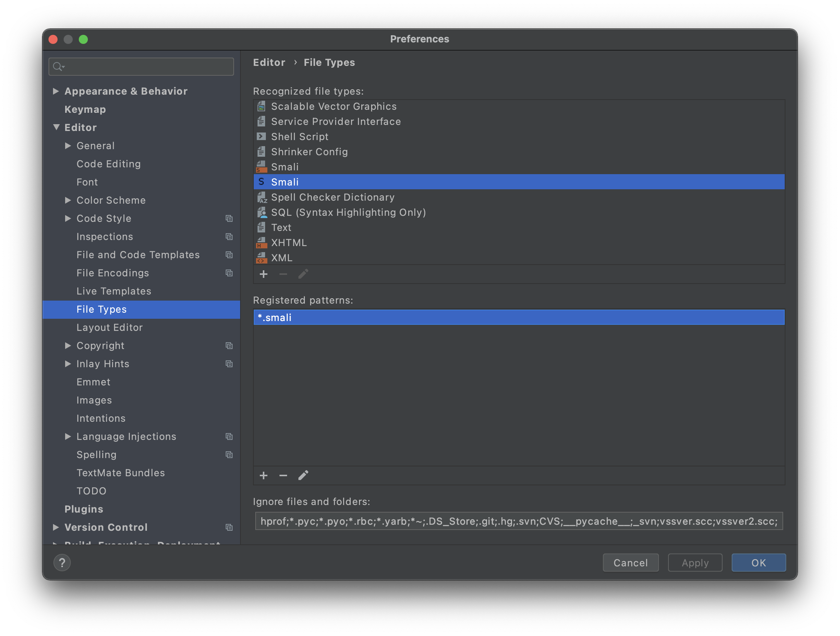This screenshot has height=636, width=840.
Task: Click the Shell Script file type icon
Action: point(262,136)
